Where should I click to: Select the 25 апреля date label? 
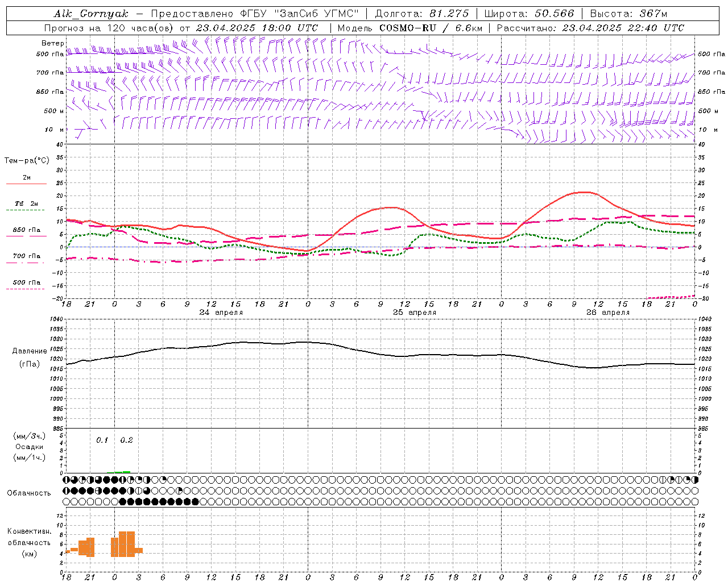pyautogui.click(x=415, y=313)
